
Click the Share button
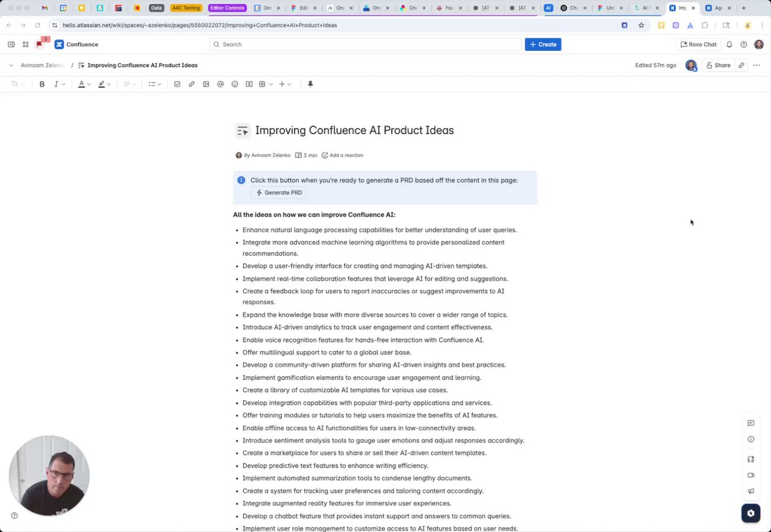718,65
